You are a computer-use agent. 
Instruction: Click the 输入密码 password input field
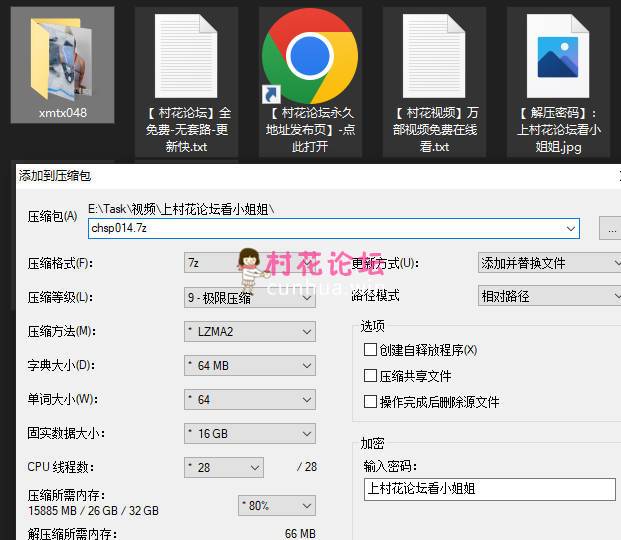click(x=489, y=489)
